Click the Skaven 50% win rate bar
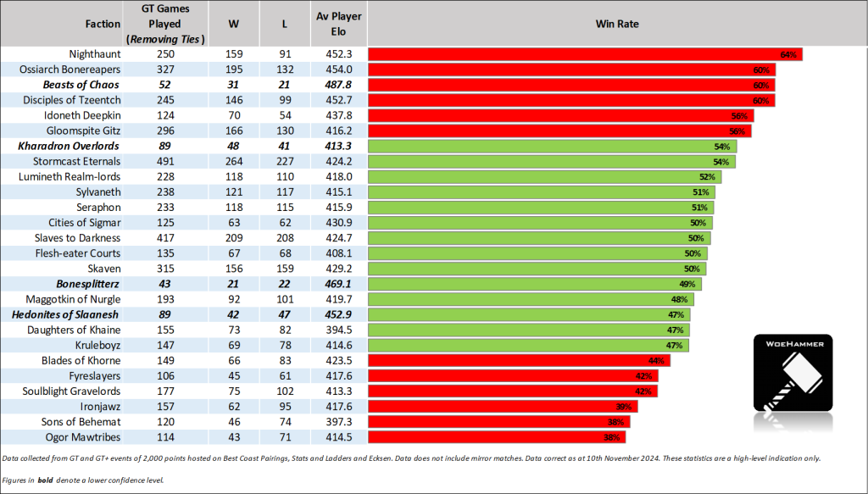Screen dimensions: 868x494 (537, 269)
